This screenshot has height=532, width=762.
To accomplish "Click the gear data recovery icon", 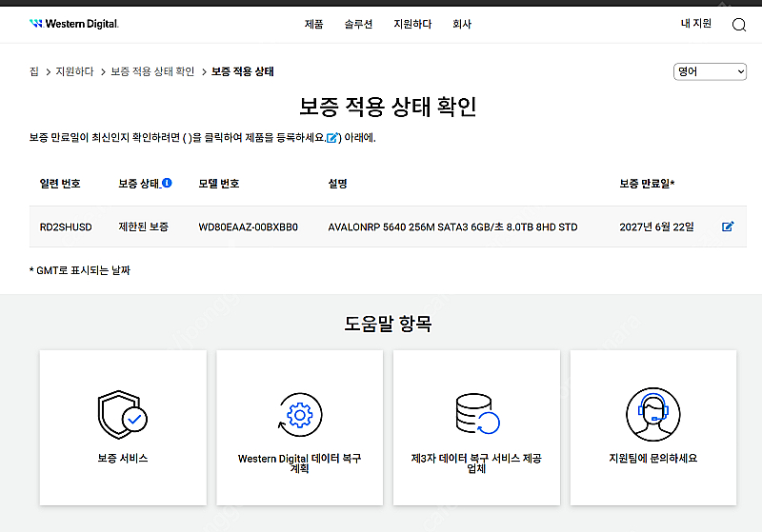I will 300,415.
